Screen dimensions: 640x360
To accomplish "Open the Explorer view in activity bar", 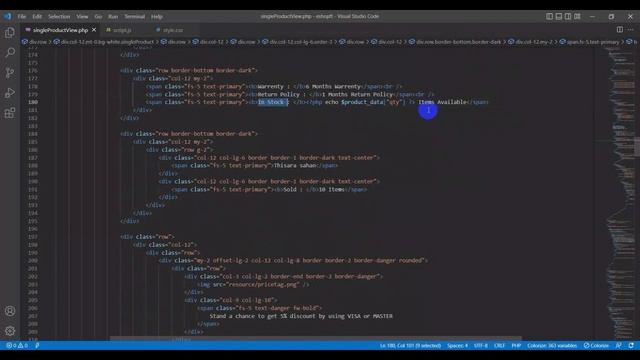I will (x=10, y=33).
